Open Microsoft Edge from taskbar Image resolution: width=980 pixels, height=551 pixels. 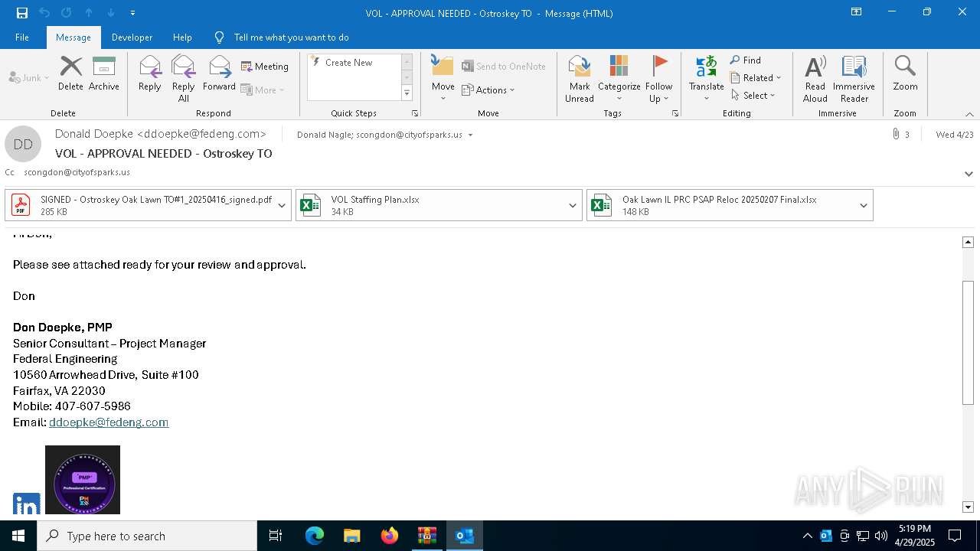click(315, 536)
